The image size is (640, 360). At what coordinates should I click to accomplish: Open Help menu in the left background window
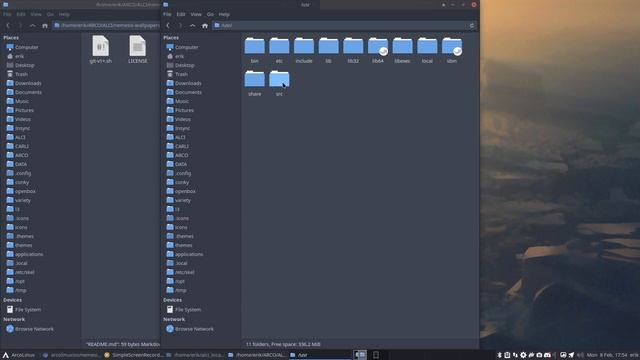(64, 14)
